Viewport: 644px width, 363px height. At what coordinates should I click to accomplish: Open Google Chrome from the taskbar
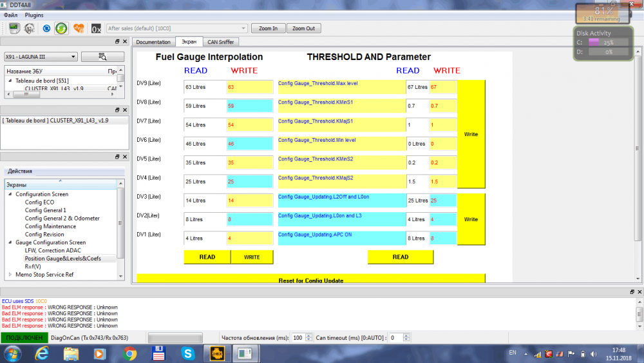(x=129, y=353)
